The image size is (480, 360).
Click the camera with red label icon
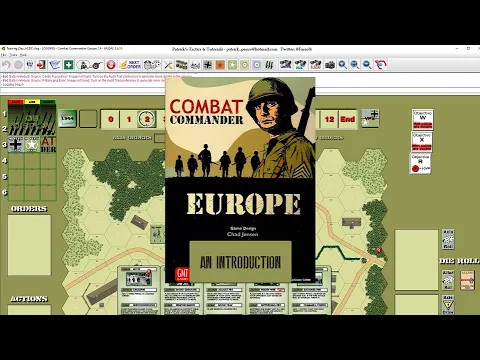tap(315, 65)
